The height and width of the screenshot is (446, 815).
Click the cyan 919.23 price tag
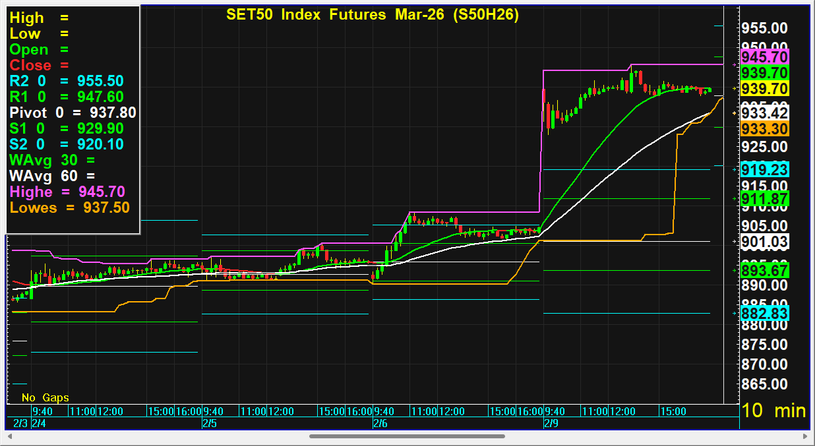tap(765, 170)
